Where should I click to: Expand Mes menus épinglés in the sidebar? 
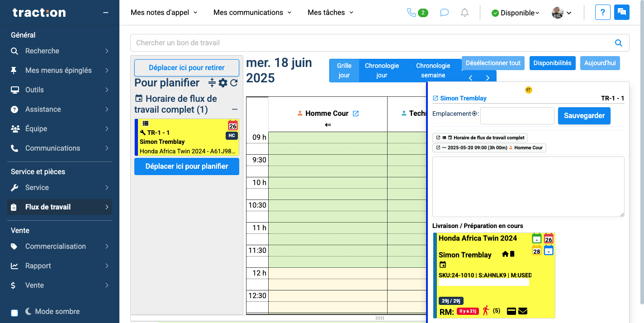pos(60,71)
